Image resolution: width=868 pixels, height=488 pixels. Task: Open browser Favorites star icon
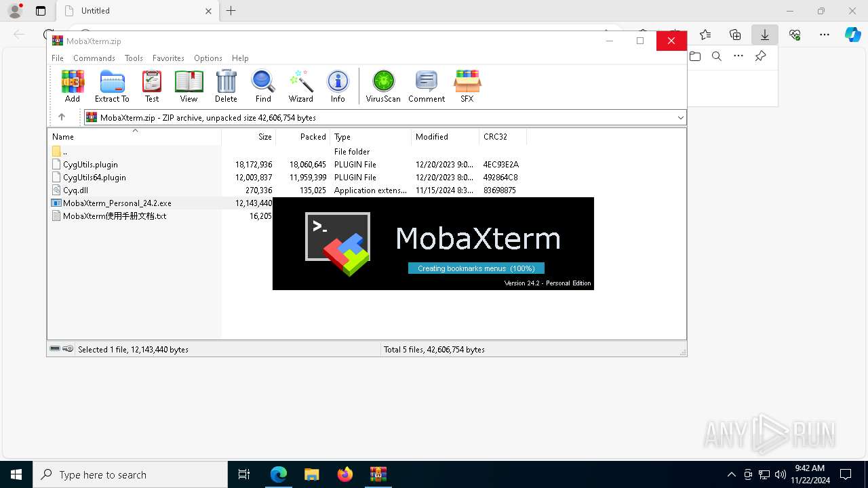pos(705,35)
